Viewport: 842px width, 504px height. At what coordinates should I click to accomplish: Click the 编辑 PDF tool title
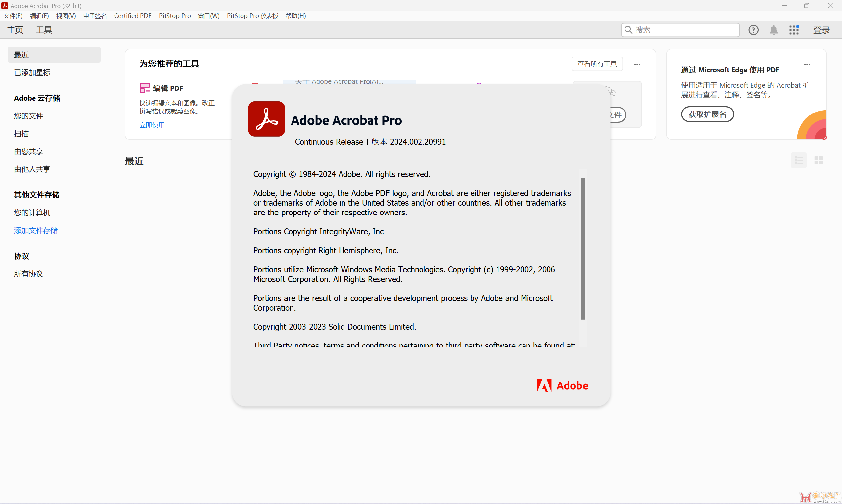click(x=168, y=88)
